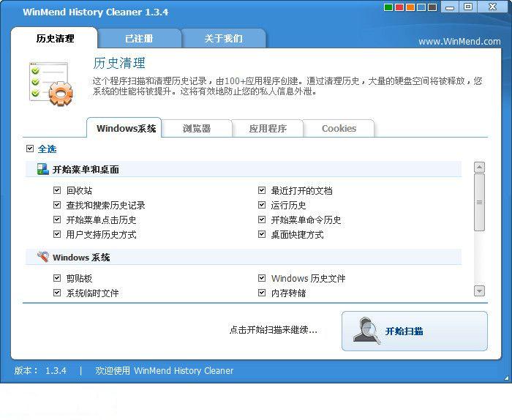This screenshot has width=512, height=420.
Task: Click the 点击开始扫描来继续... text
Action: click(274, 330)
